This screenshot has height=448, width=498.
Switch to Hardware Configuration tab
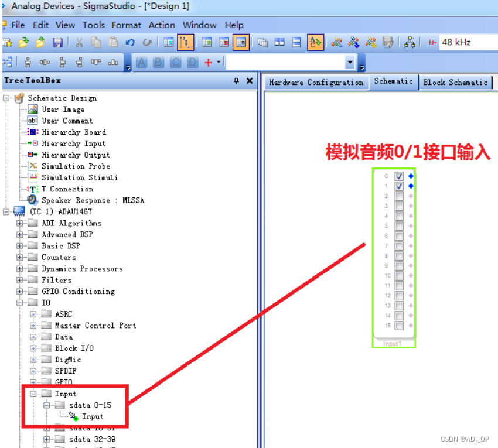(316, 83)
